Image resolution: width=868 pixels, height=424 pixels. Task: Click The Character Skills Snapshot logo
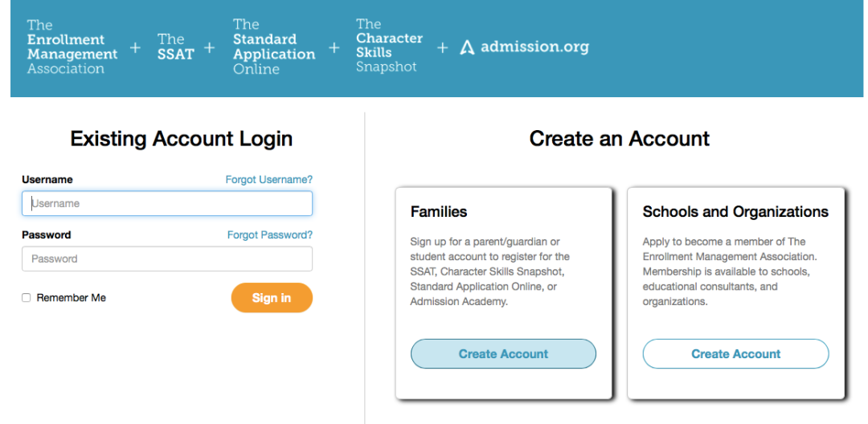(389, 45)
